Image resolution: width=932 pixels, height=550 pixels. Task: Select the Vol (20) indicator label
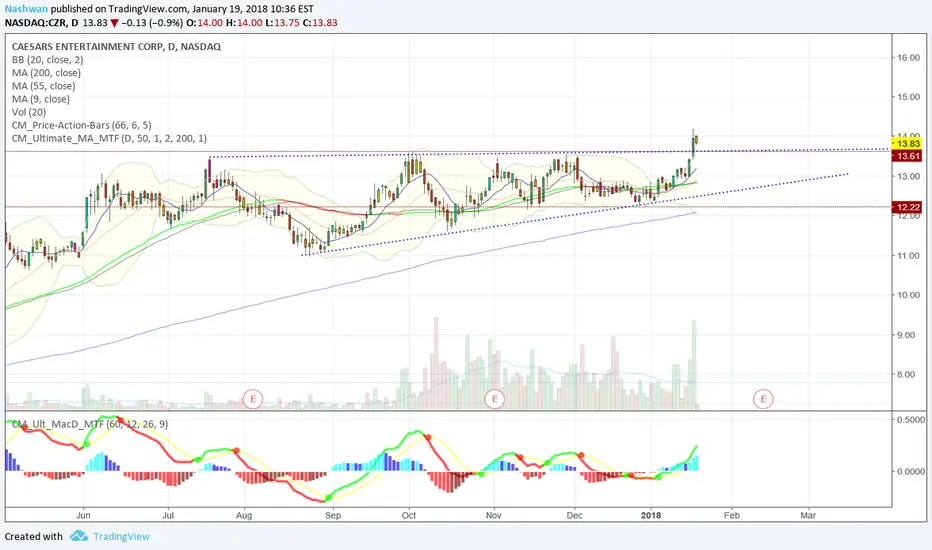tap(29, 112)
